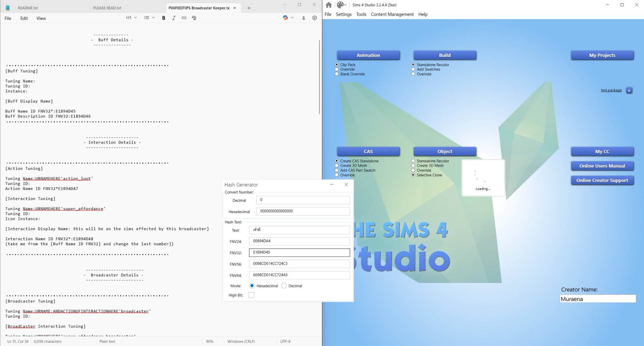Viewport: 644px width, 346px height.
Task: Click the insert link icon
Action: tap(184, 18)
